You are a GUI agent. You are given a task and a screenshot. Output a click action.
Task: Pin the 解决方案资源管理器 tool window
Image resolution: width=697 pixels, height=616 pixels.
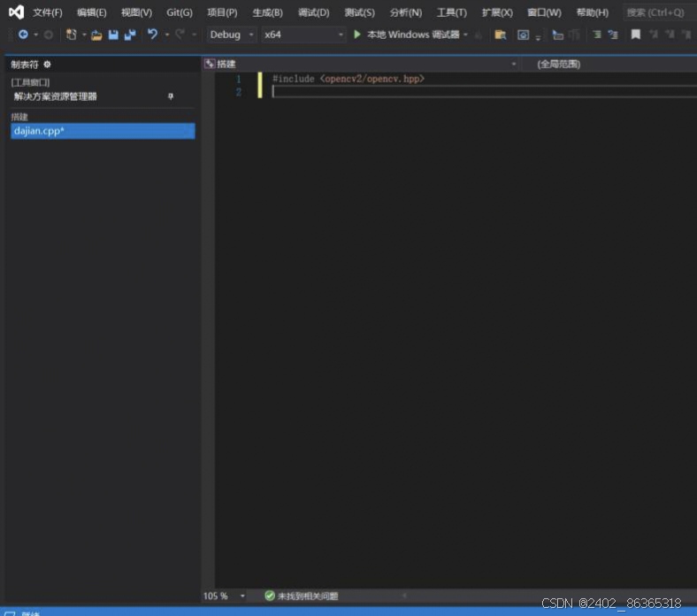coord(171,96)
